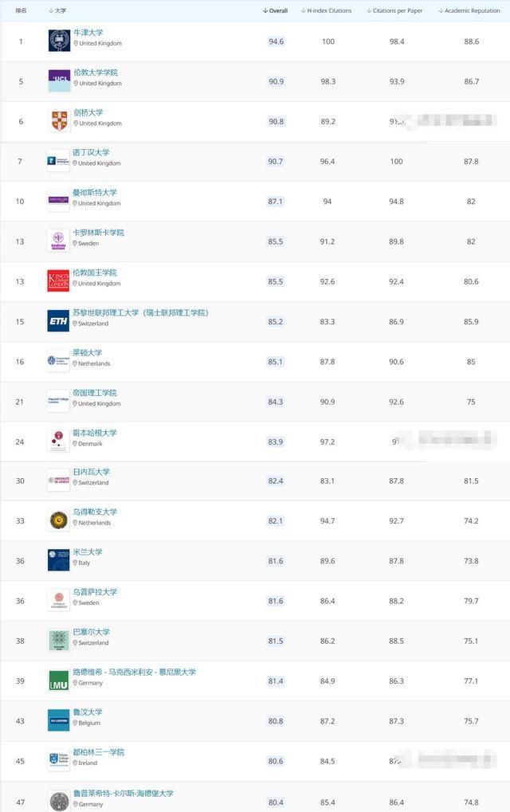Viewport: 510px width, 812px height.
Task: Open 牛津大学 university link
Action: (x=88, y=33)
